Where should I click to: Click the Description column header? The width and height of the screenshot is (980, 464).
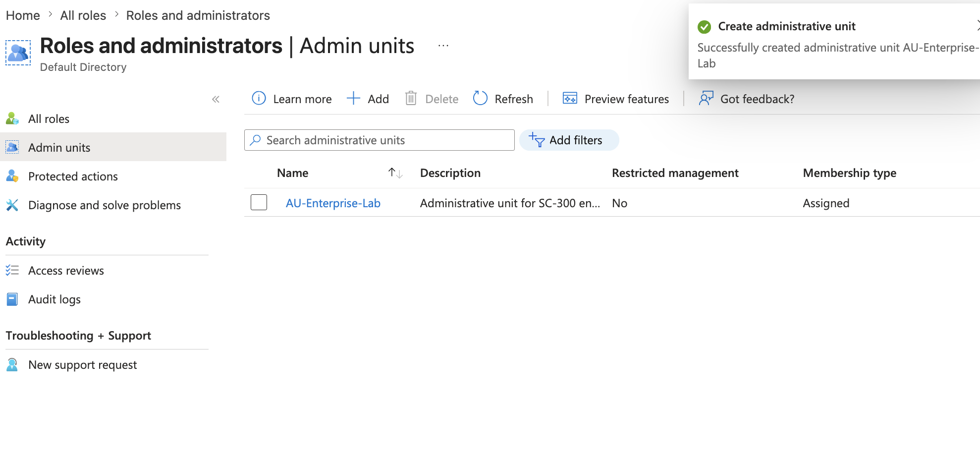point(450,173)
